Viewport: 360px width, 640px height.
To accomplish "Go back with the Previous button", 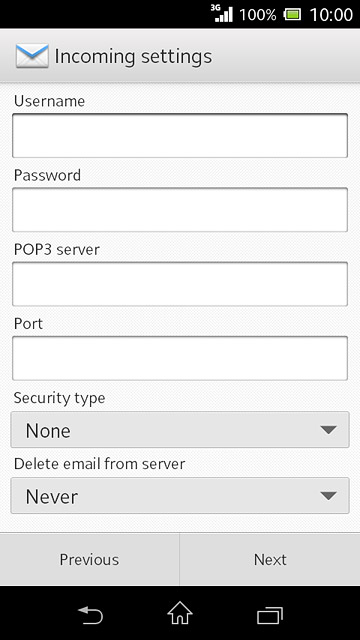I will pyautogui.click(x=89, y=560).
